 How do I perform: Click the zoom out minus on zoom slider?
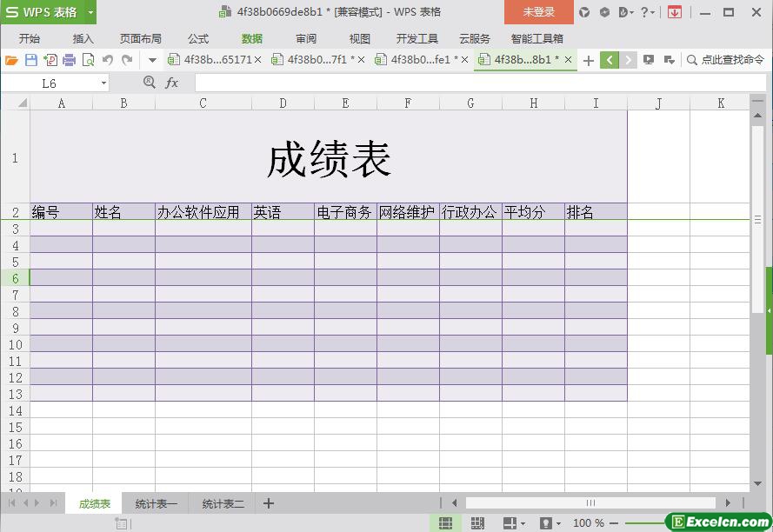click(x=614, y=523)
